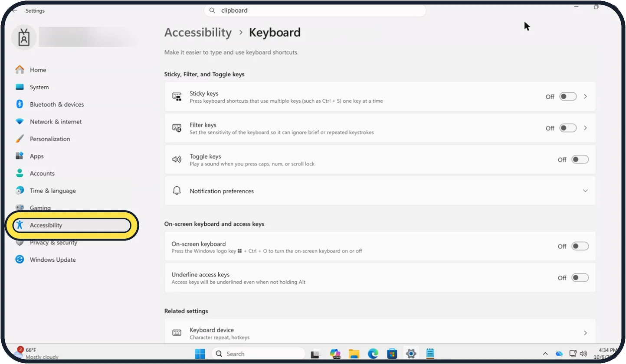Click the taskbar Search box
This screenshot has height=364, width=626.
coord(258,354)
